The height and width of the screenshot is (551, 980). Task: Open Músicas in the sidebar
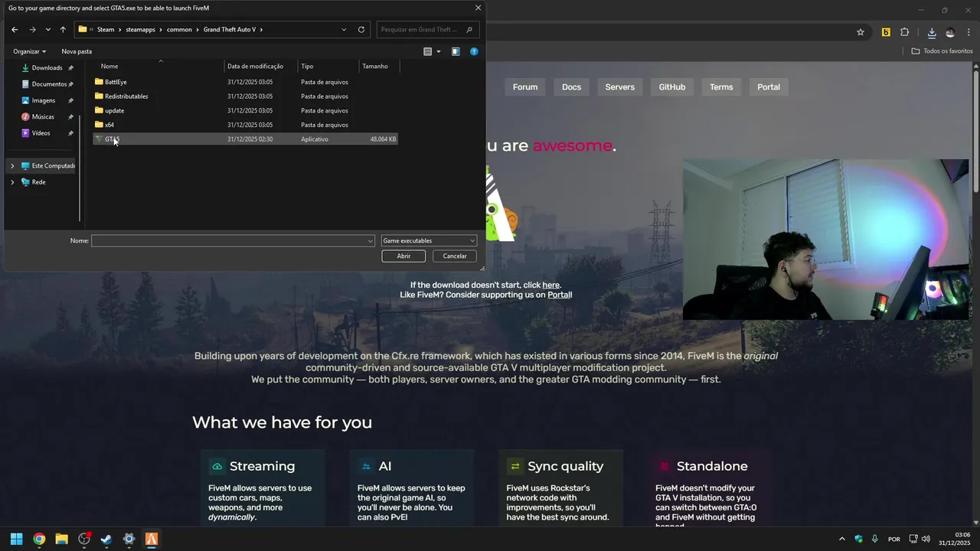pos(43,116)
